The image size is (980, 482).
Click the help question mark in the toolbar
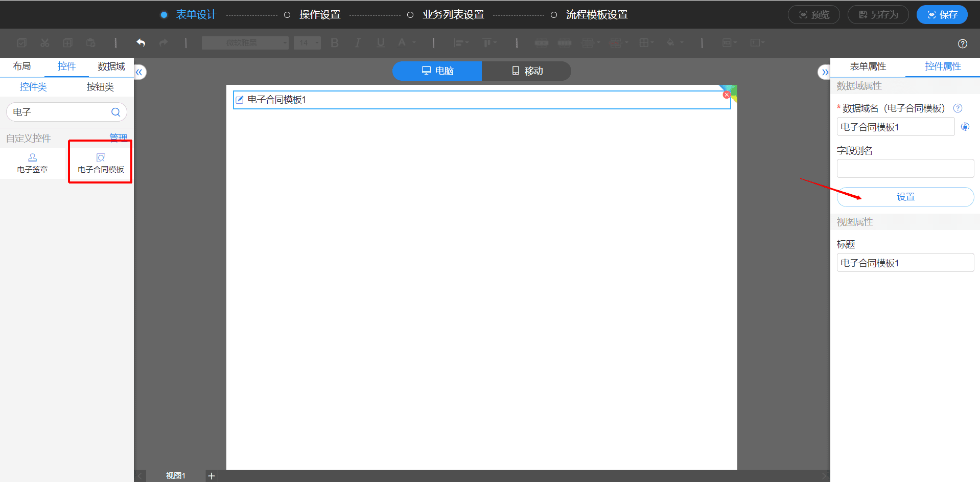coord(963,43)
